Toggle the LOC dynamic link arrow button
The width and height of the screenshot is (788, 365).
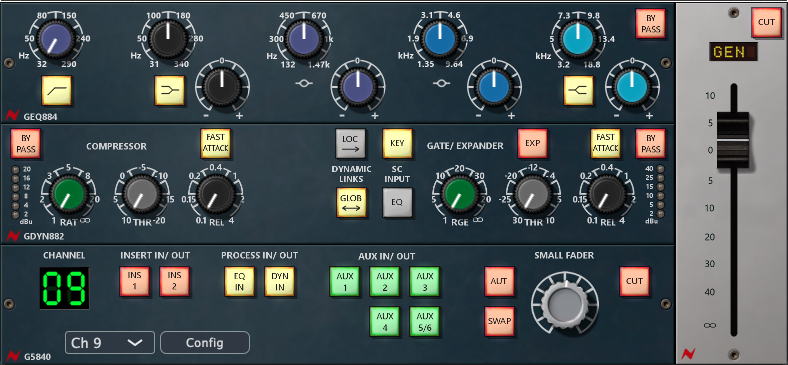tap(351, 143)
